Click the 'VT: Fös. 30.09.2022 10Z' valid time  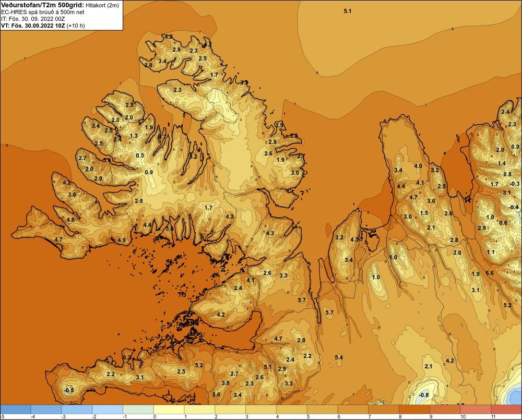[x=33, y=26]
